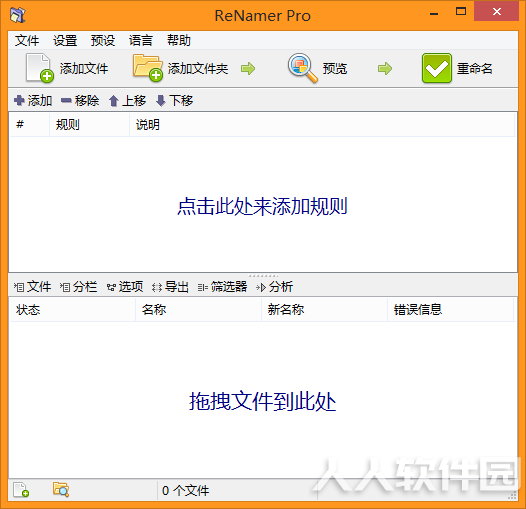Screen dimensions: 526x509
Task: Expand the 选项 options dropdown
Action: click(x=125, y=287)
